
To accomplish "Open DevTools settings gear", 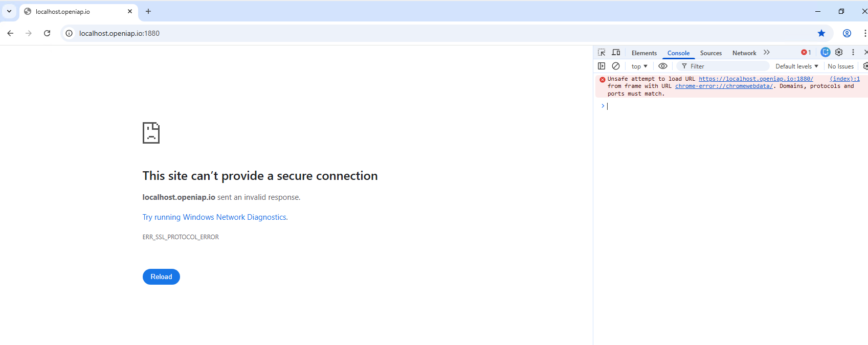I will (839, 52).
